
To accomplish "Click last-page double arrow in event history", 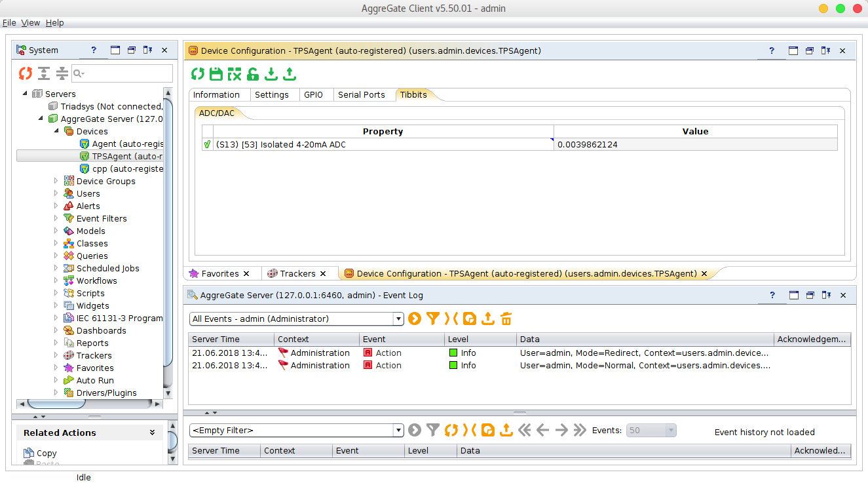I will (x=579, y=430).
